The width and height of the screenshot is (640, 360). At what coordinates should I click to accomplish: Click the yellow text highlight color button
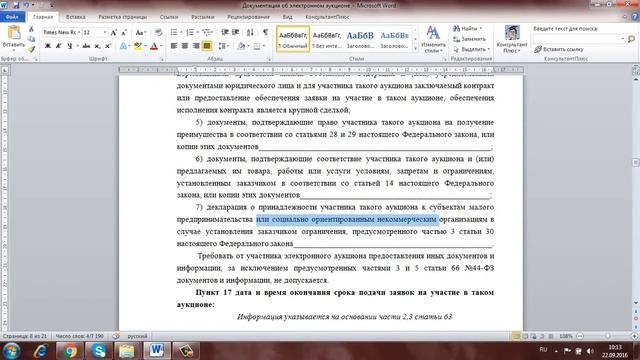[x=138, y=46]
